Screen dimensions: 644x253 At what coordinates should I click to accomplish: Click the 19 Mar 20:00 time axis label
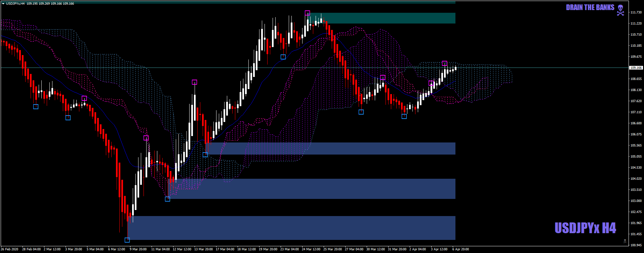click(x=268, y=249)
